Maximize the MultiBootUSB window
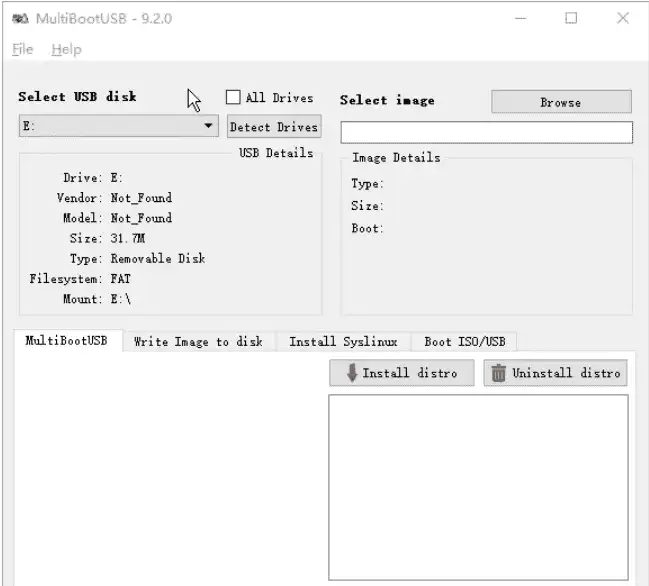 pos(571,18)
